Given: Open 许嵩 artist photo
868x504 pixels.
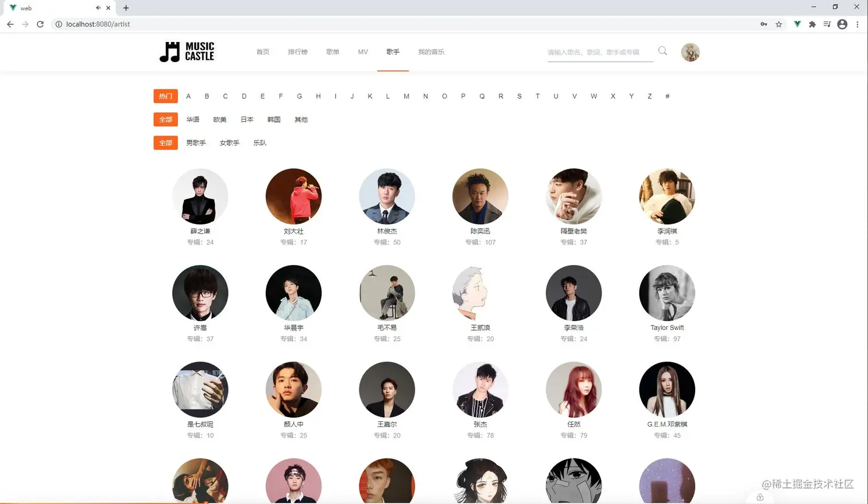Looking at the screenshot, I should coord(200,293).
